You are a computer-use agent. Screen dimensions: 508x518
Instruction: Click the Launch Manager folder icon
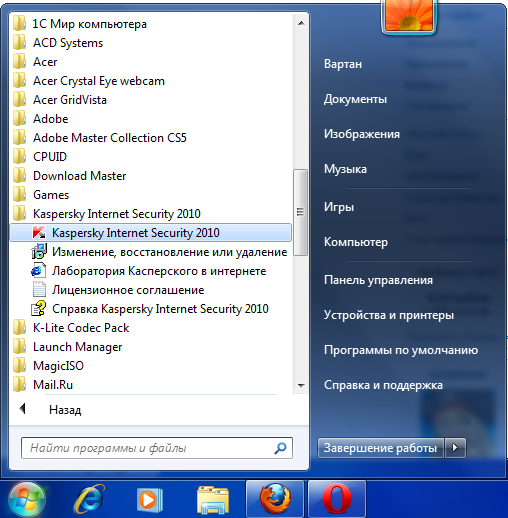[20, 347]
